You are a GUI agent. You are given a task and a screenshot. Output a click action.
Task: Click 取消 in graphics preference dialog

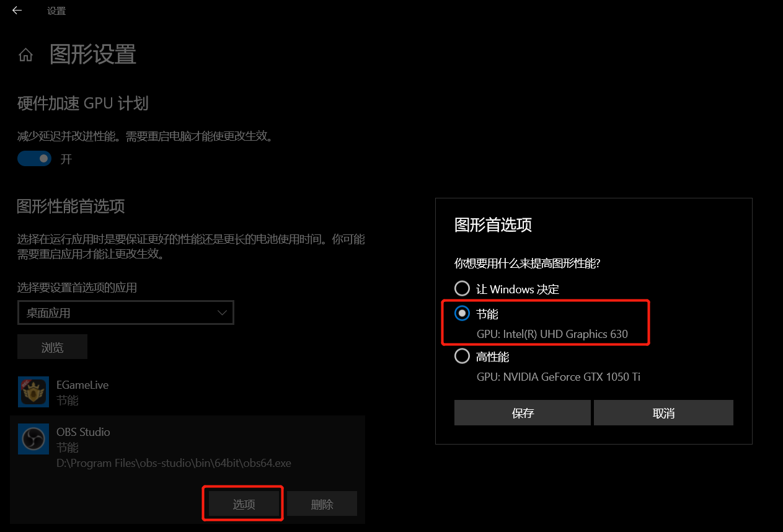click(x=663, y=413)
